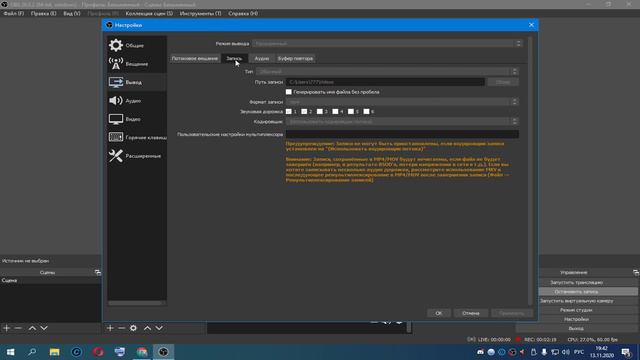Switch to the Буфер повтора tab
The image size is (640, 360).
(x=296, y=58)
